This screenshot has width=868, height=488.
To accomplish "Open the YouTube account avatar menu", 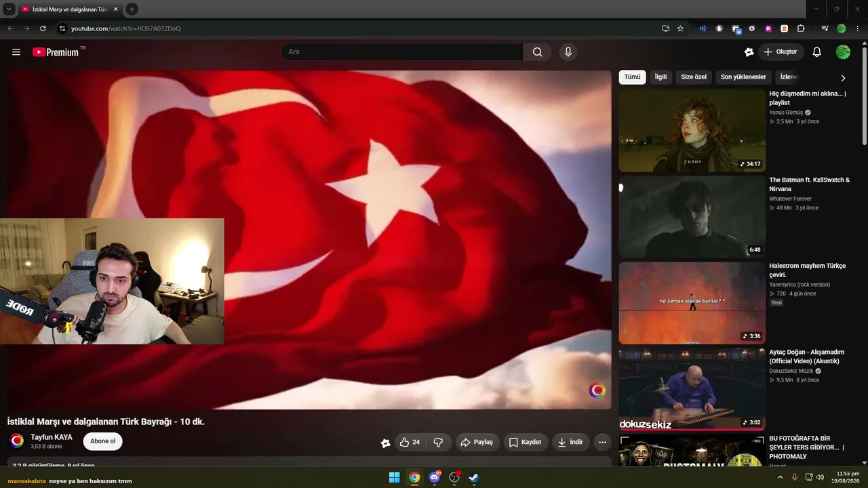I will [843, 52].
